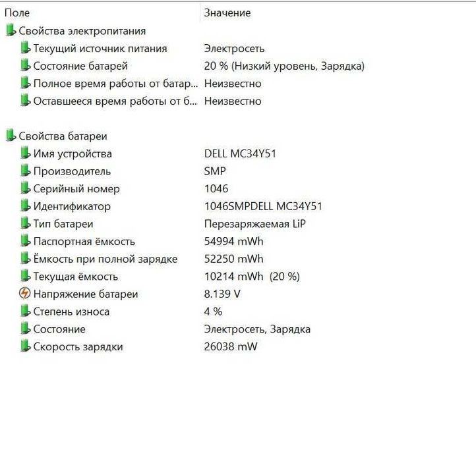Click the value 54994 mWh
This screenshot has height=461, width=476.
click(x=234, y=242)
